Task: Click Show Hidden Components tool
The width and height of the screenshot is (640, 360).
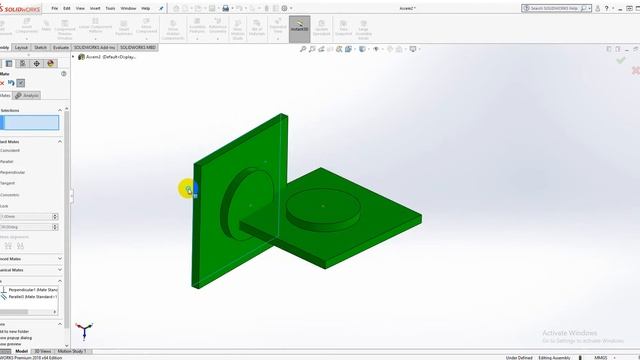Action: coord(173,29)
